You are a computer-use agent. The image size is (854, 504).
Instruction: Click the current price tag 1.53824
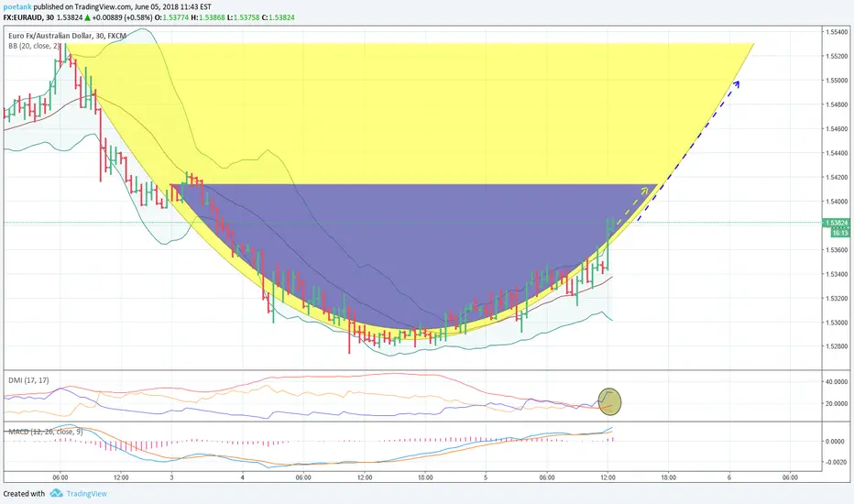pyautogui.click(x=838, y=223)
